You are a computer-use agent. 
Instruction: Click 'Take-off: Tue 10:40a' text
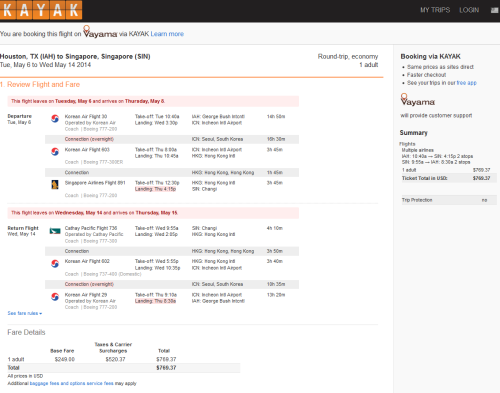(x=157, y=116)
